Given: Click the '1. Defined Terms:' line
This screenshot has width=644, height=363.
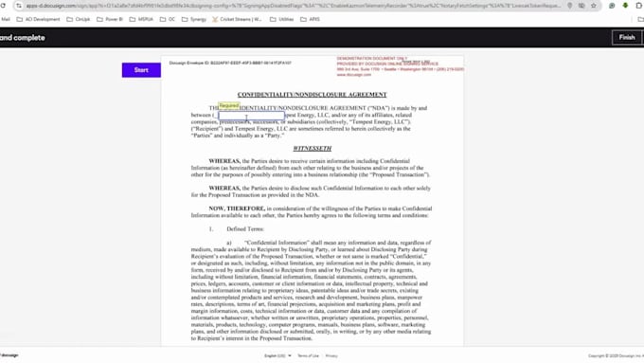Looking at the screenshot, I should 237,229.
